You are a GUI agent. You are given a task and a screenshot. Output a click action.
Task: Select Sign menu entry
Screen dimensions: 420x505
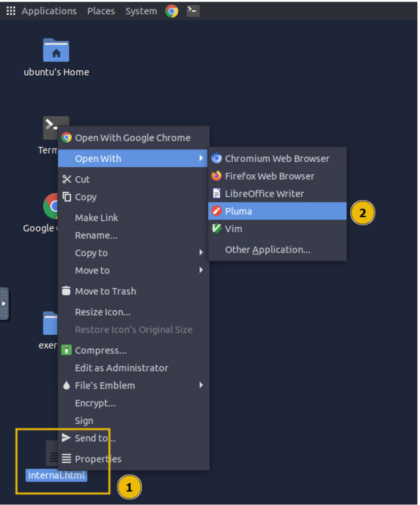(133, 420)
